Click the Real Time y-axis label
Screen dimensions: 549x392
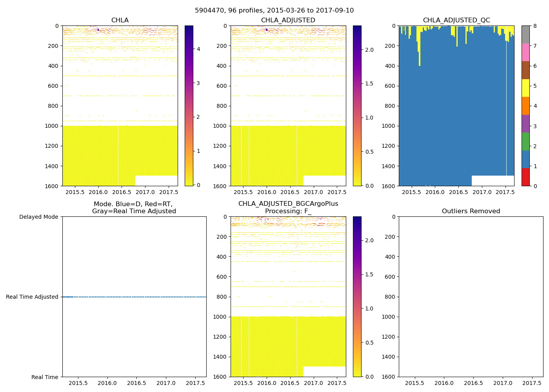45,377
